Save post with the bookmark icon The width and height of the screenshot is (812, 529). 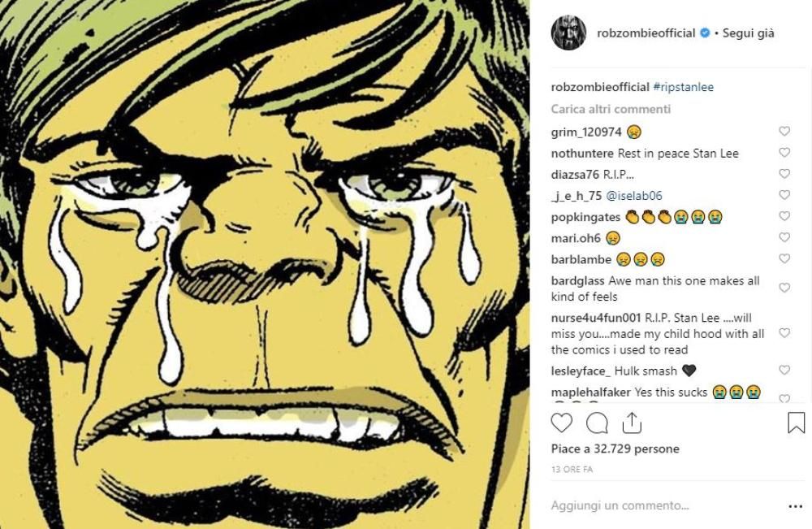[796, 423]
